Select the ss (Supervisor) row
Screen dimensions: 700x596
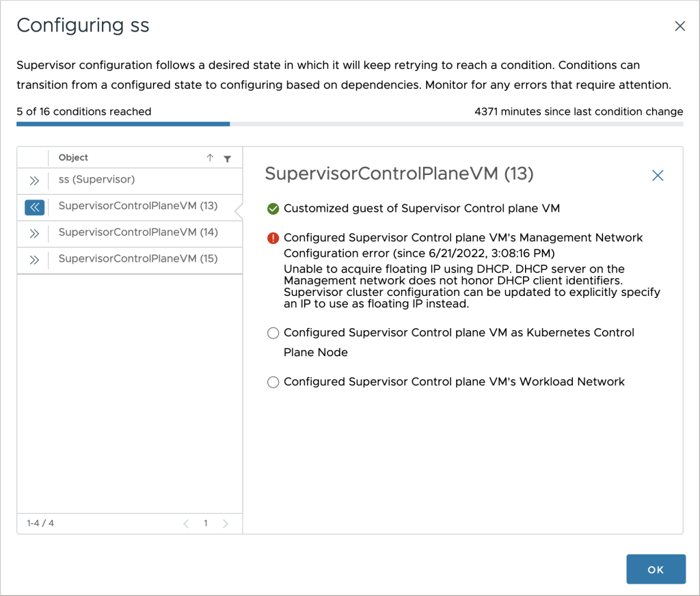tap(96, 180)
